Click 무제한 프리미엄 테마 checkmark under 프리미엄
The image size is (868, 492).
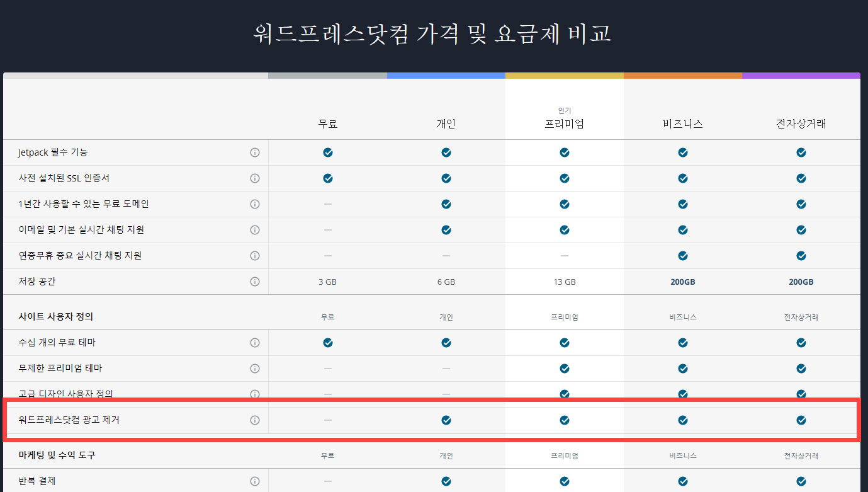click(565, 369)
